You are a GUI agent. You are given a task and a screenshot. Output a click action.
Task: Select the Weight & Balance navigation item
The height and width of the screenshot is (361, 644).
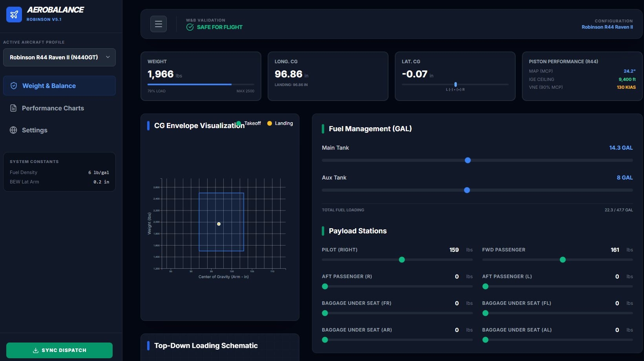pos(49,85)
